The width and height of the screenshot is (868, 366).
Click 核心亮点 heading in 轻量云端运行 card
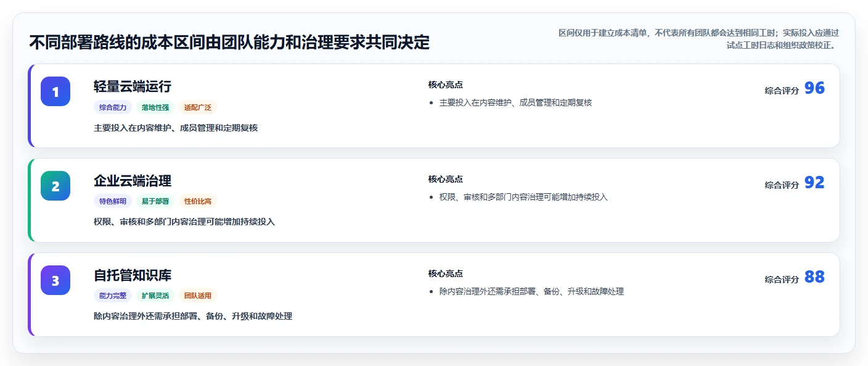(x=446, y=85)
